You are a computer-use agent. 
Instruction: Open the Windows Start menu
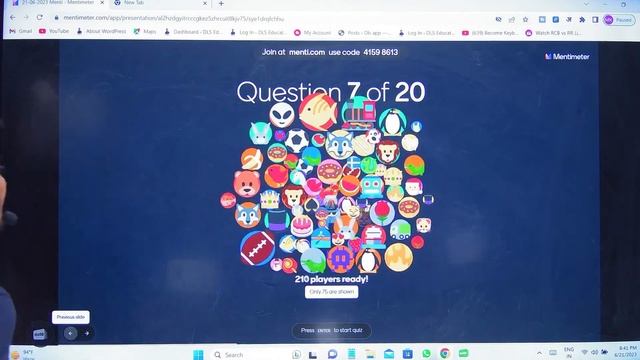[x=198, y=354]
